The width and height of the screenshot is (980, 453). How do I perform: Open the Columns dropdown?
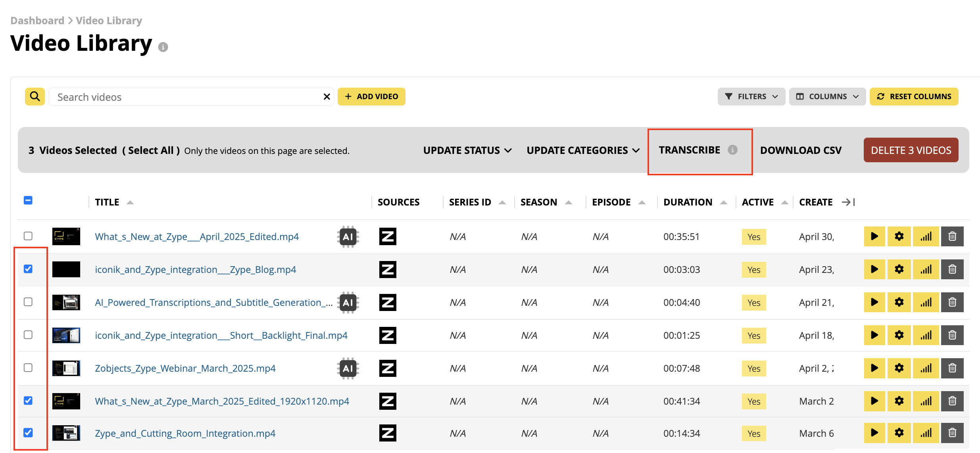[827, 96]
